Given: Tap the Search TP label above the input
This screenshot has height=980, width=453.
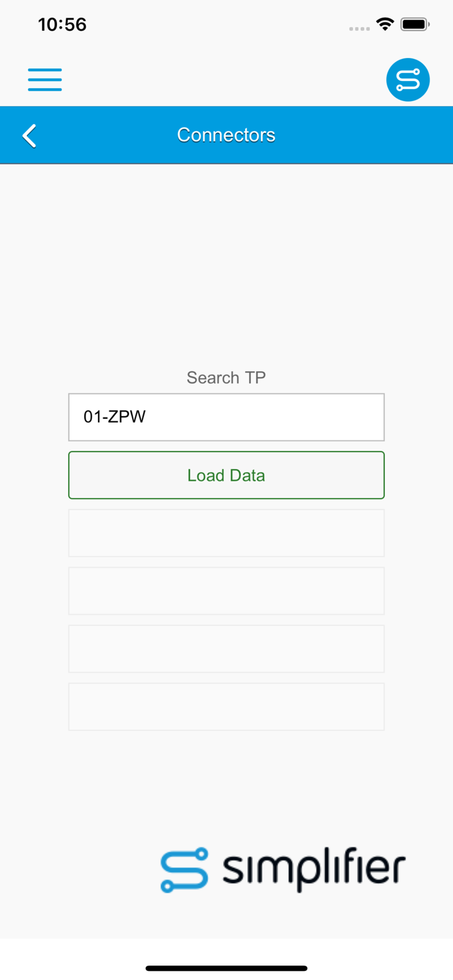Looking at the screenshot, I should 226,377.
